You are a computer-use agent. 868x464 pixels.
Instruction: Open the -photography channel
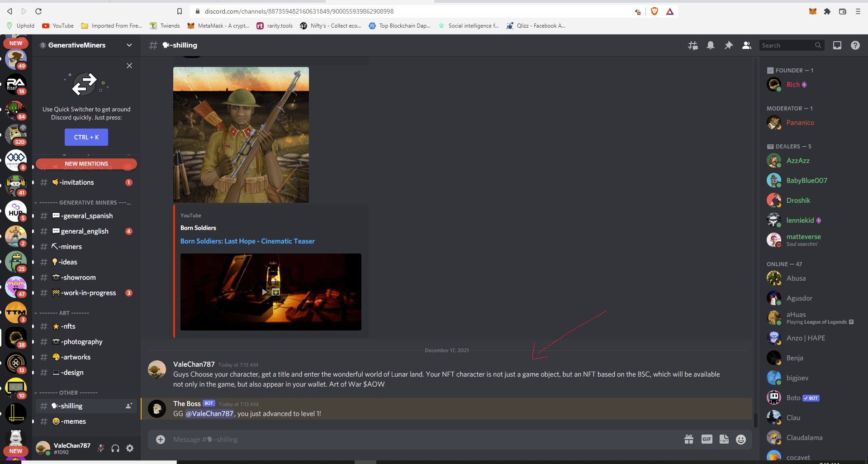click(86, 342)
